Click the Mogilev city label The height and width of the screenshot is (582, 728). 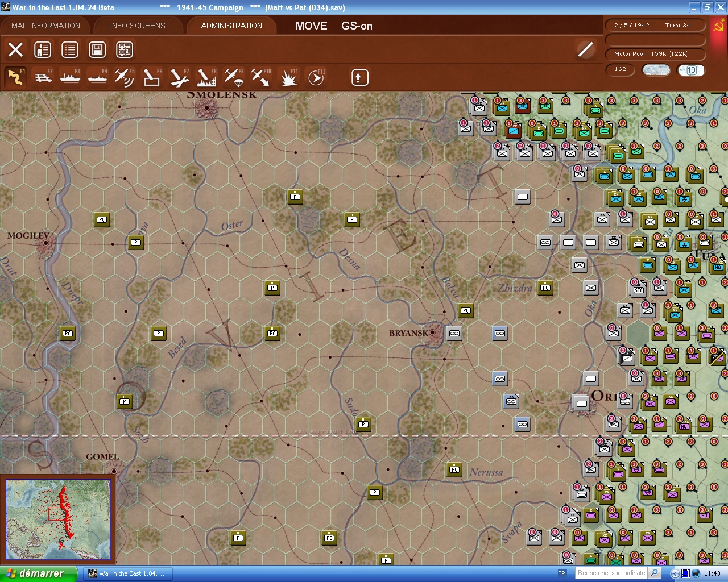point(28,235)
